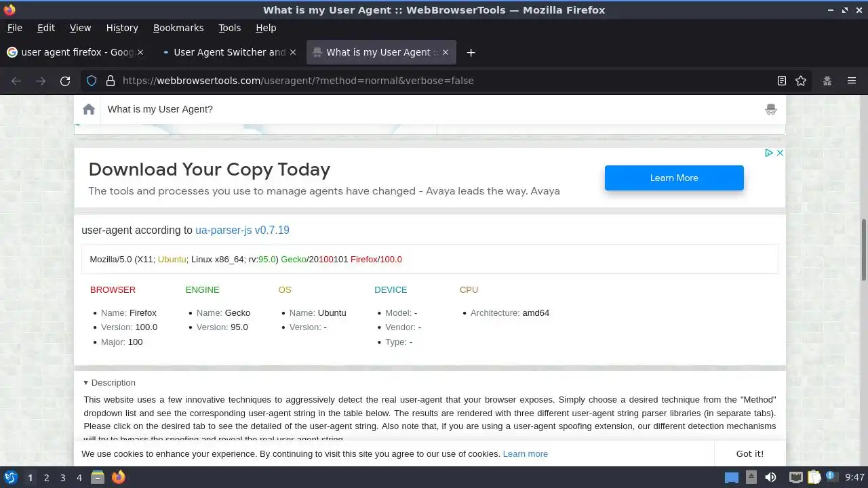Click the BROWSER heading
Image resolution: width=868 pixels, height=488 pixels.
(113, 289)
